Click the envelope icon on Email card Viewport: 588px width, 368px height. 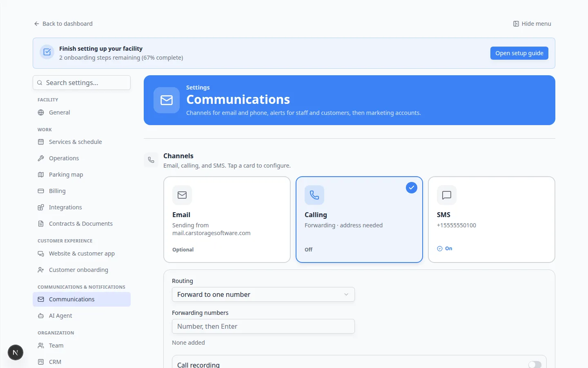click(x=182, y=195)
